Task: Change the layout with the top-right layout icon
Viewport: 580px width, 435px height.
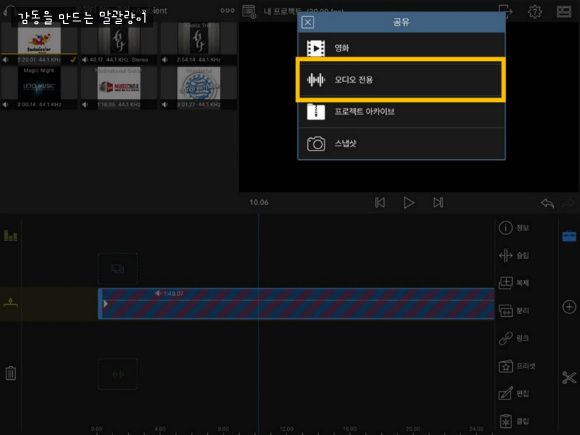Action: tap(564, 11)
